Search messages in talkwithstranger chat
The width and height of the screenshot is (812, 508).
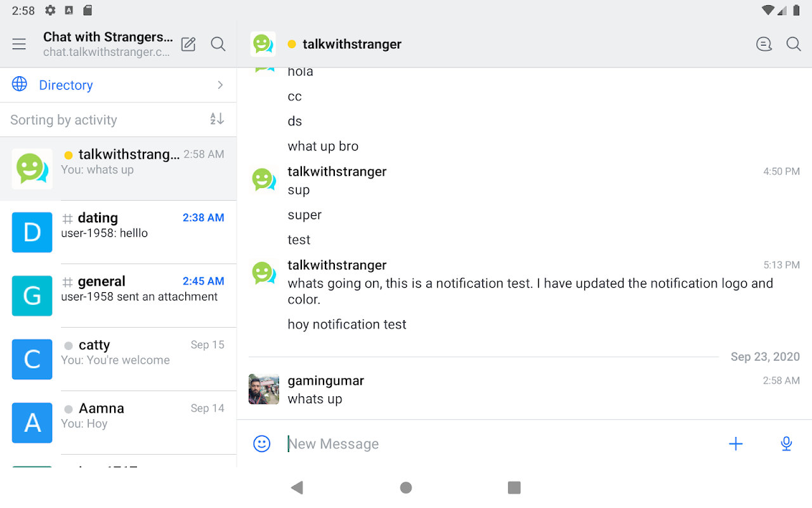pyautogui.click(x=794, y=44)
